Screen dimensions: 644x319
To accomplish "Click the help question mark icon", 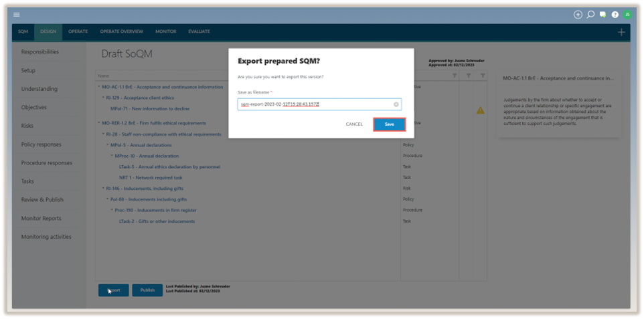I will (615, 14).
